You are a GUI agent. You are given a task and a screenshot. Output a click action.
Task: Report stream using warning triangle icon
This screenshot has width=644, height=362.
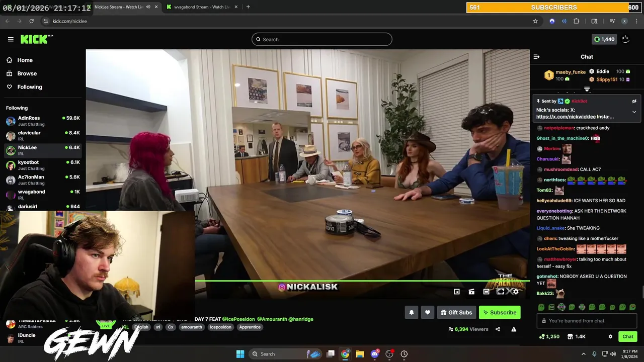click(x=514, y=329)
